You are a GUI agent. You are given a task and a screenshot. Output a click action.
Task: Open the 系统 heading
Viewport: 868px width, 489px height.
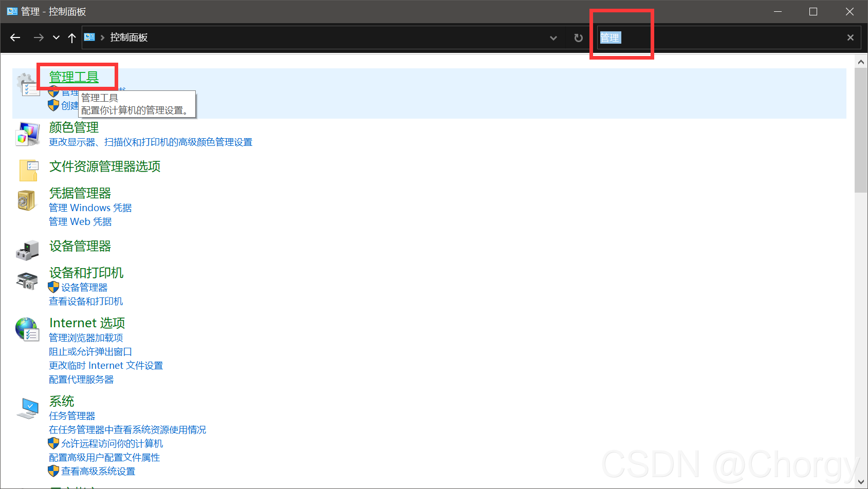click(x=62, y=401)
